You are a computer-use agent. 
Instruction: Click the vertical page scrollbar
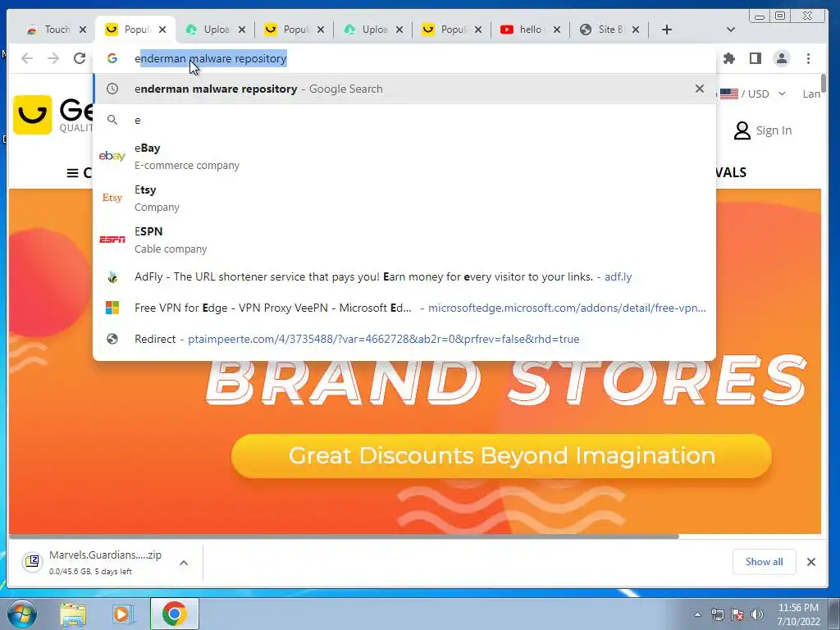click(x=824, y=83)
